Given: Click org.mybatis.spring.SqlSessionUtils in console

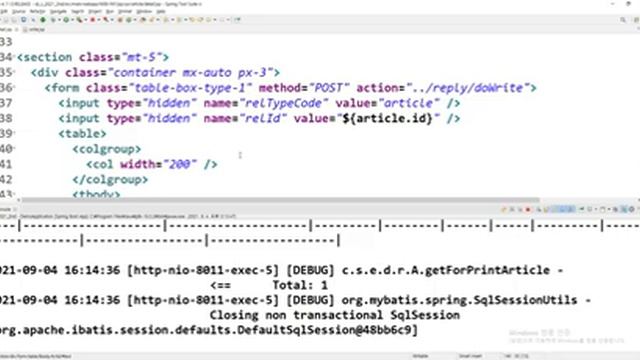Looking at the screenshot, I should (x=459, y=300).
